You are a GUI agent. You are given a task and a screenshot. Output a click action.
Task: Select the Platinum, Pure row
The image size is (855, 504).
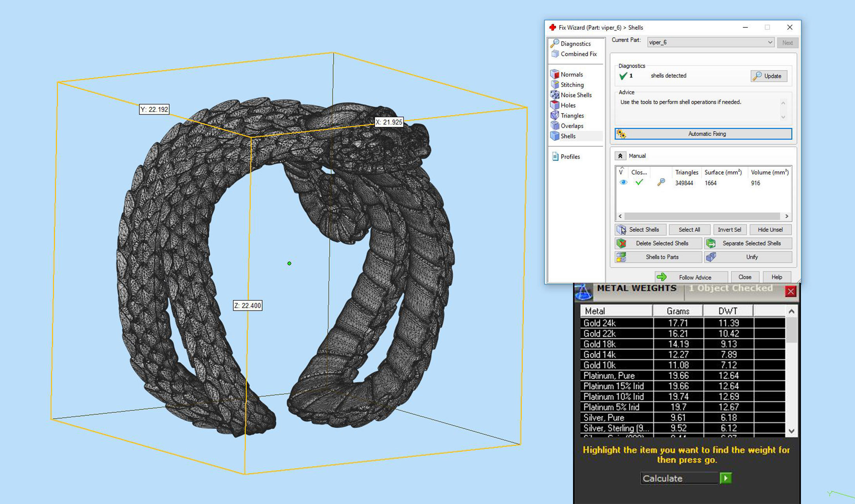pos(682,376)
